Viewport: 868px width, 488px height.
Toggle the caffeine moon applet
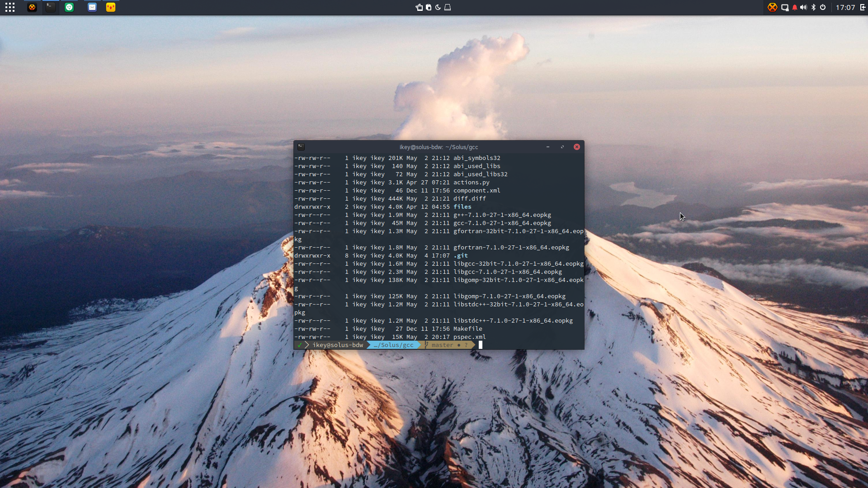pos(438,7)
